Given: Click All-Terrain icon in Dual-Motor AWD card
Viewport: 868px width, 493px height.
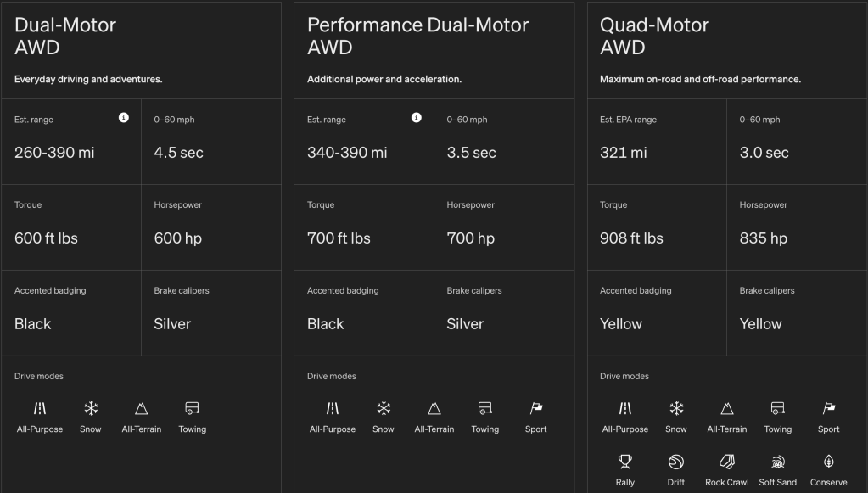Looking at the screenshot, I should click(142, 408).
